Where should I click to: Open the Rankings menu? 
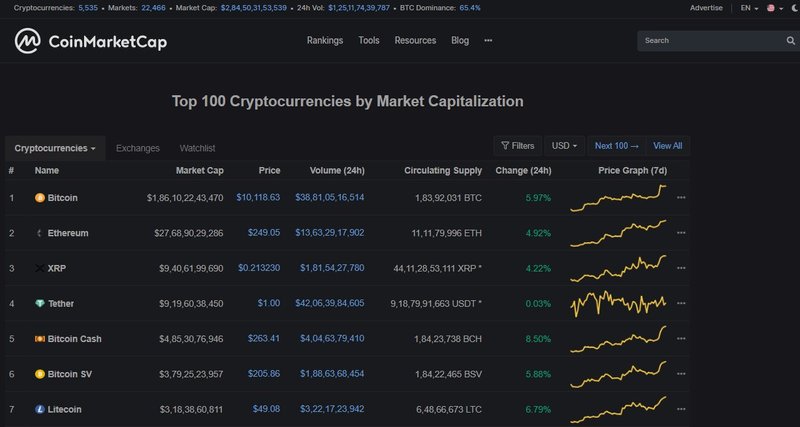pyautogui.click(x=325, y=40)
